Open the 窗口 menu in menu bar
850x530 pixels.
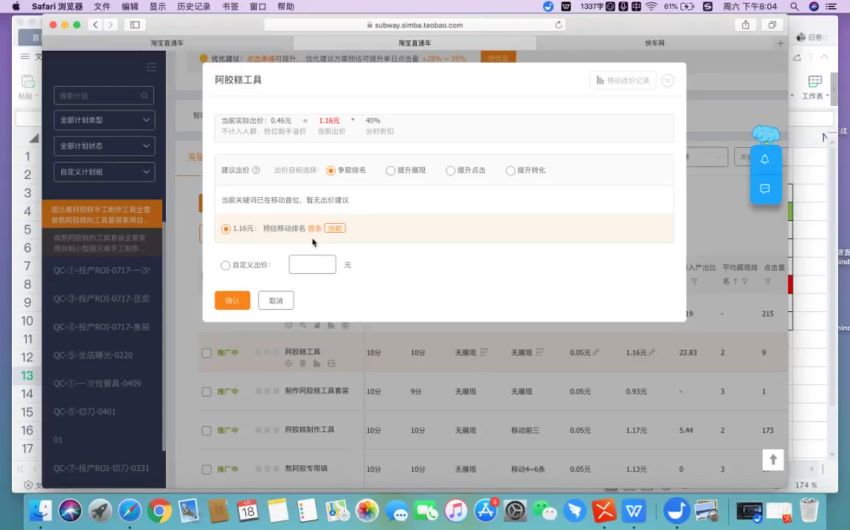tap(258, 7)
